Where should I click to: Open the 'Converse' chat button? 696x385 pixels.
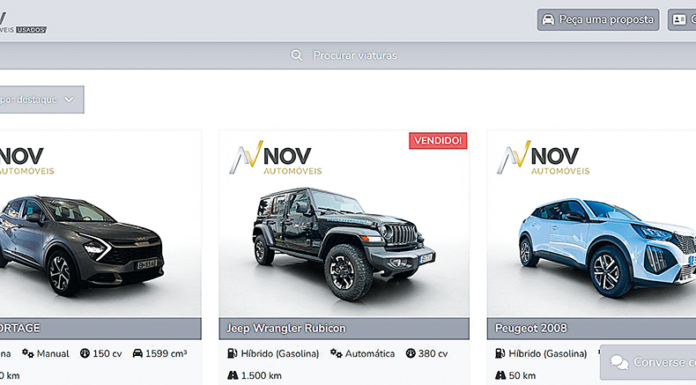pyautogui.click(x=648, y=362)
